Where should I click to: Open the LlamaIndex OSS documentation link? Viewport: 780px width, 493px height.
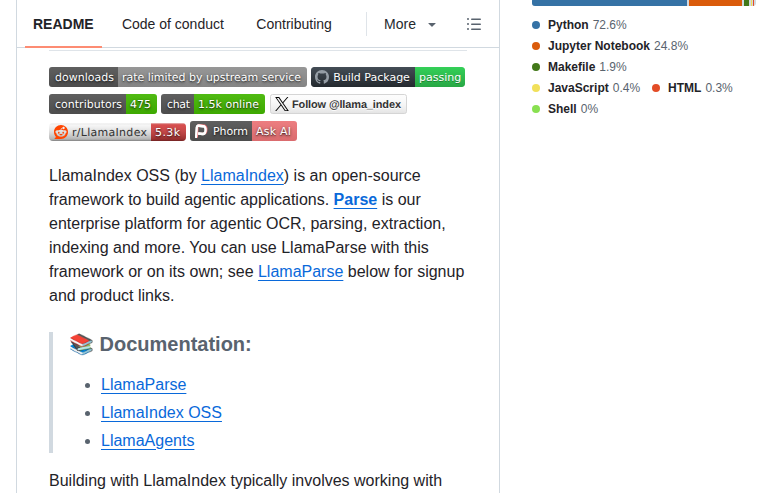pos(161,412)
